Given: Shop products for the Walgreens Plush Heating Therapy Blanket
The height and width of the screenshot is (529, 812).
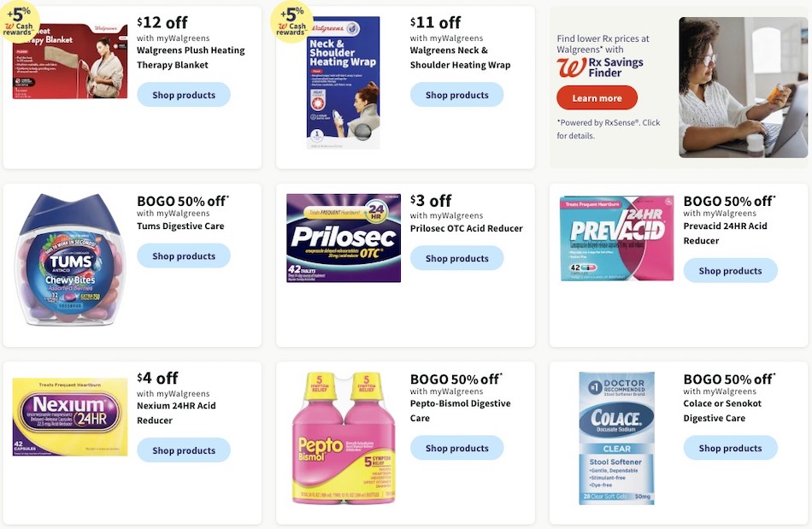Looking at the screenshot, I should pos(183,95).
